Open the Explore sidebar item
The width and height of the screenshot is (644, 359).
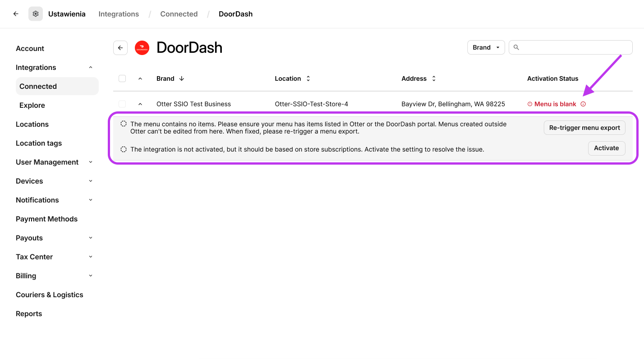coord(32,105)
